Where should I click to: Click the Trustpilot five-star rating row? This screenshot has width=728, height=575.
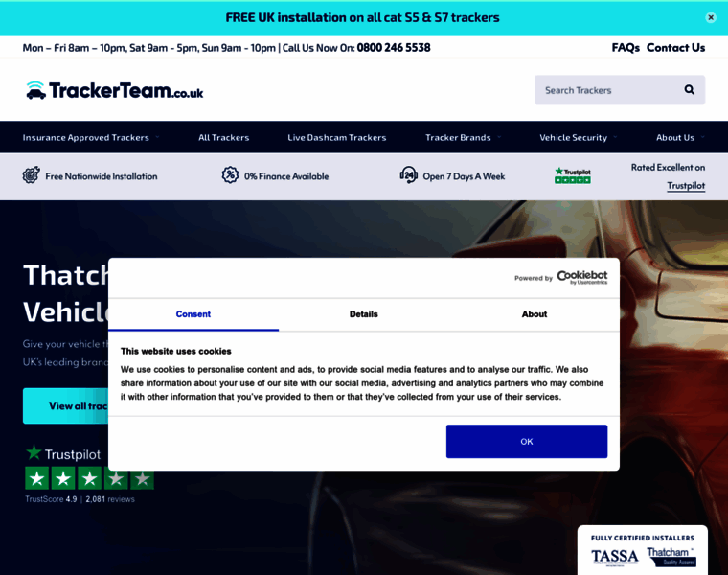pyautogui.click(x=89, y=478)
